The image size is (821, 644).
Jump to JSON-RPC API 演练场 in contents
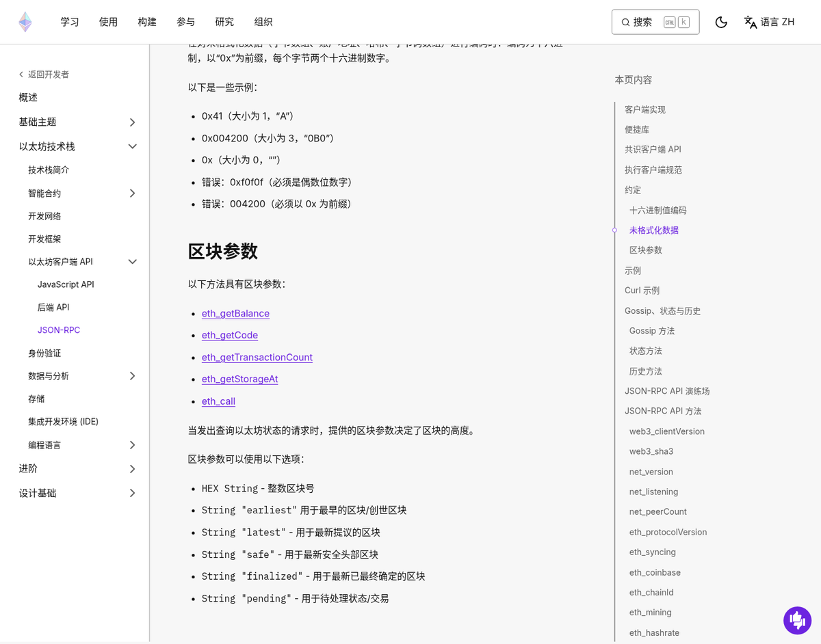point(667,391)
